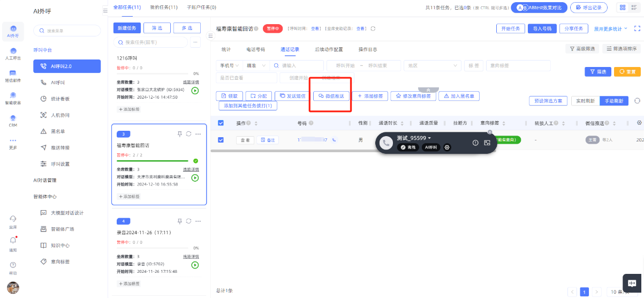Expand the 展开更多统计 statistics section
The image size is (644, 298).
pyautogui.click(x=611, y=28)
